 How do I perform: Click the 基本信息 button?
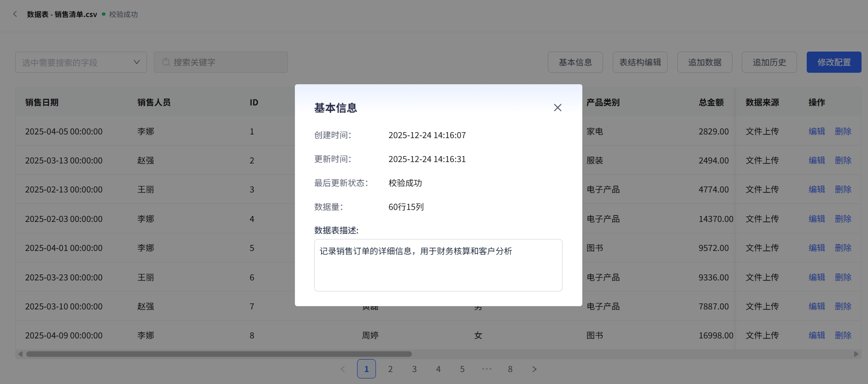575,62
